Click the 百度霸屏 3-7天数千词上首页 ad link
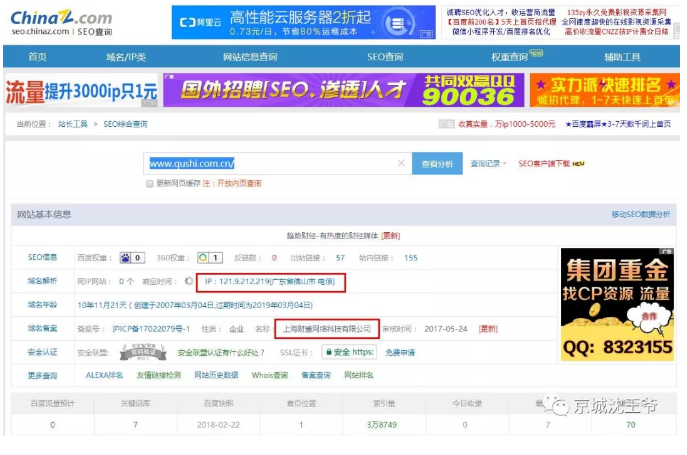The height and width of the screenshot is (455, 687). (x=618, y=124)
